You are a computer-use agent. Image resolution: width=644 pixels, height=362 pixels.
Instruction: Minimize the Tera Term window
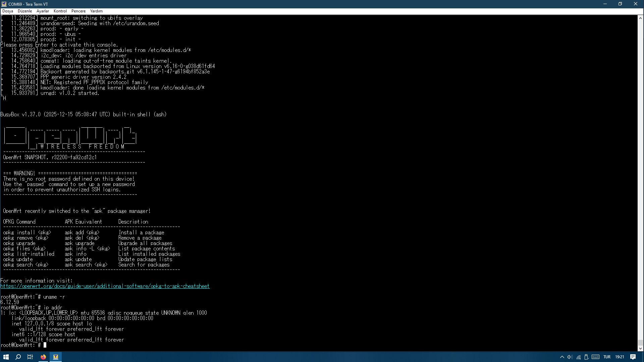coord(605,4)
